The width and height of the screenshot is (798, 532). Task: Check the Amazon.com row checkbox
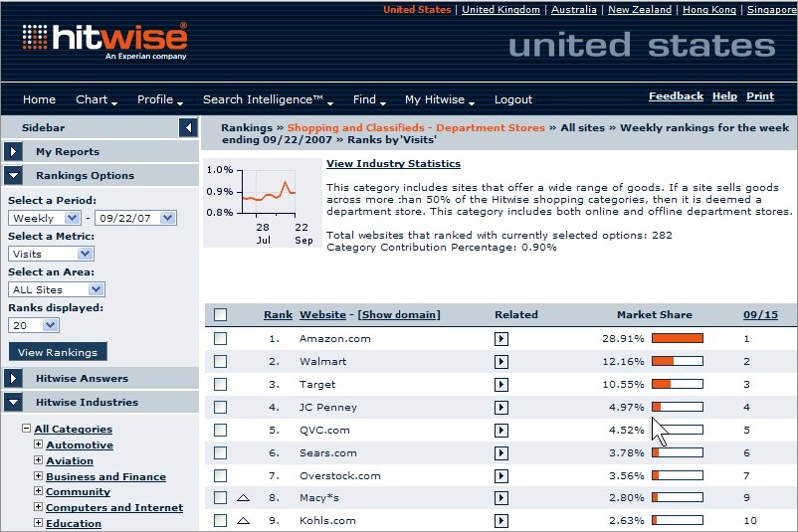point(220,339)
